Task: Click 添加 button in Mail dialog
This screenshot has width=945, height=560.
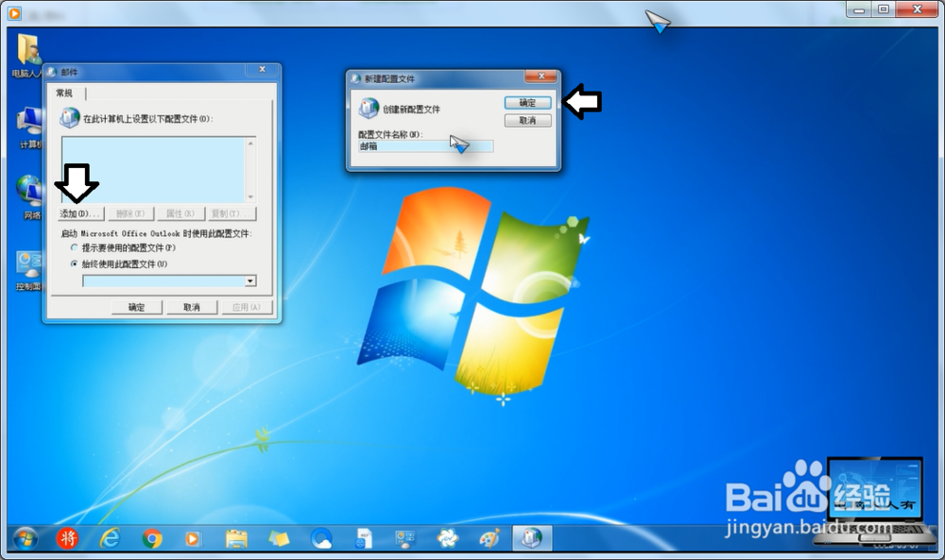Action: tap(80, 213)
